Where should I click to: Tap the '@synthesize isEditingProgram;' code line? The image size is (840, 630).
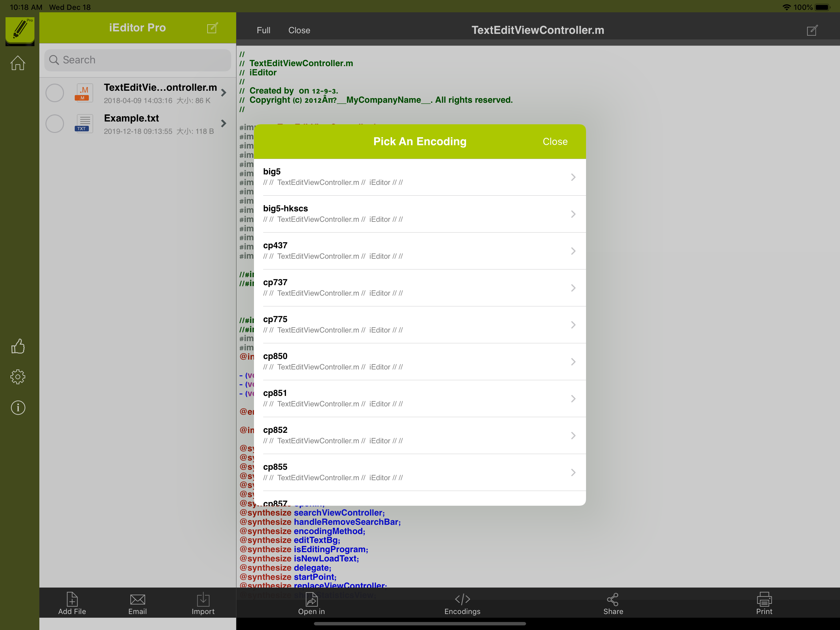304,549
